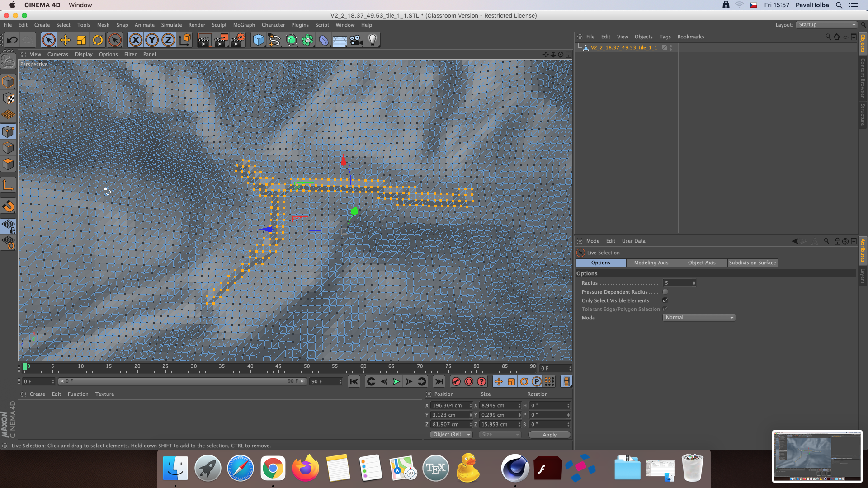The height and width of the screenshot is (488, 868).
Task: Click the Radius value input field
Action: [677, 283]
